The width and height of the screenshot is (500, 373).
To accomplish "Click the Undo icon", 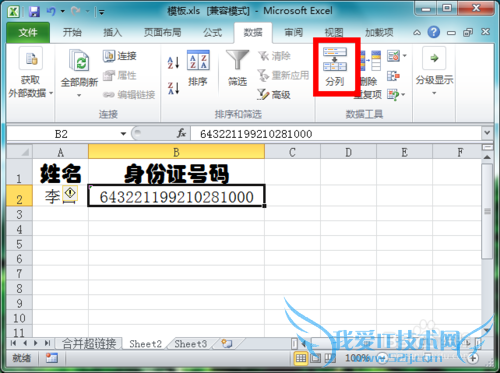I will point(51,12).
